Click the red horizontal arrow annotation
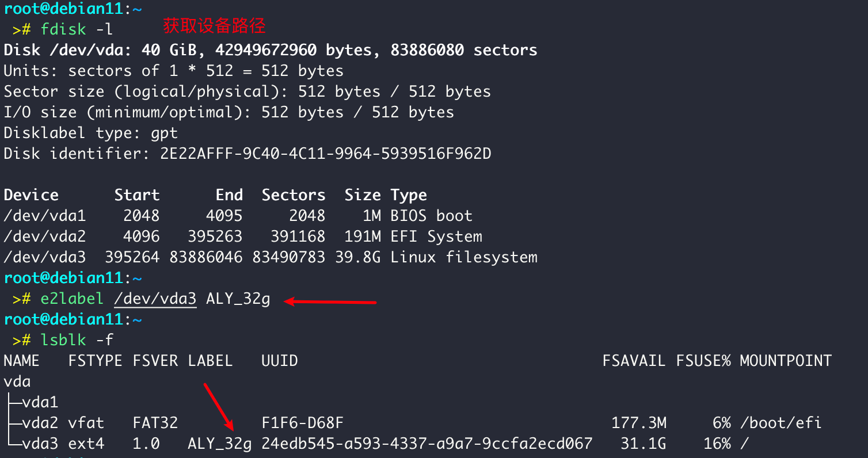The width and height of the screenshot is (868, 458). pos(331,301)
